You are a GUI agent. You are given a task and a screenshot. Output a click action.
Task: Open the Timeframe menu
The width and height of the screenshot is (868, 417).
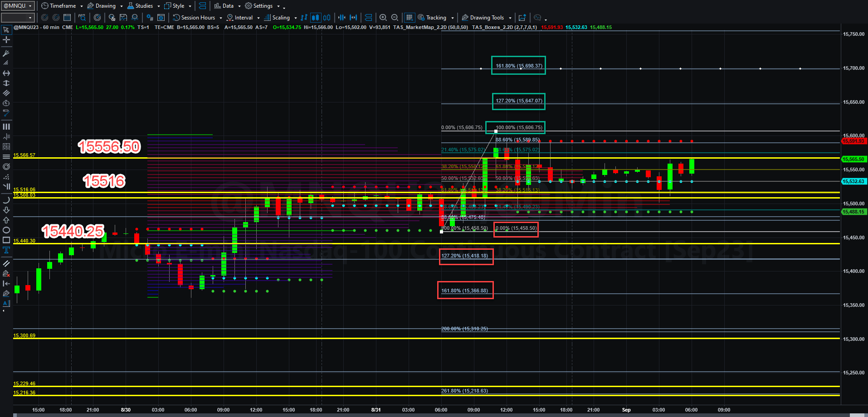coord(62,6)
